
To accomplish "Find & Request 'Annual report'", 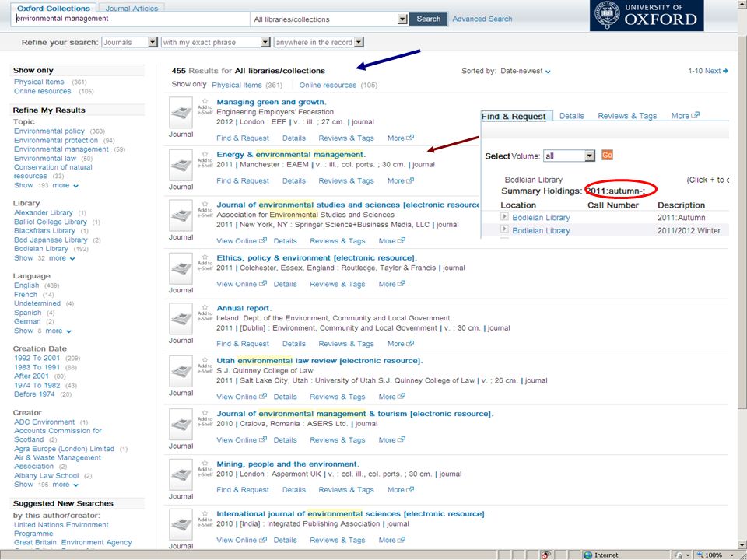I will point(243,344).
